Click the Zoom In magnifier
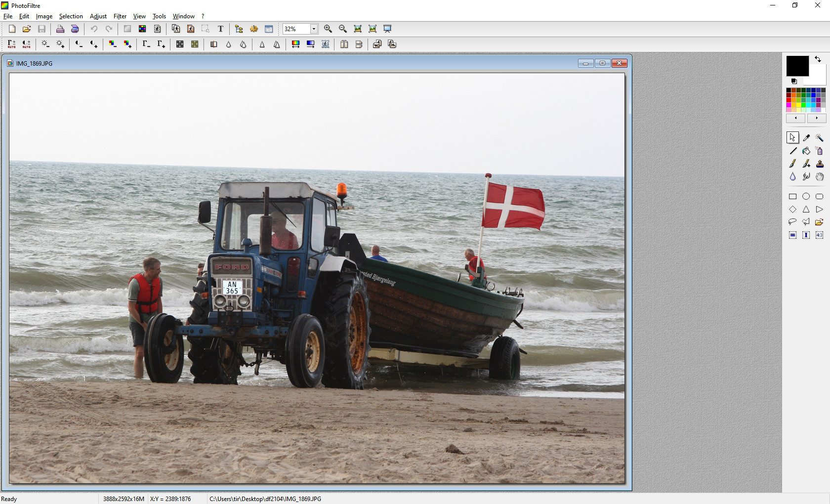Viewport: 830px width, 504px height. 328,29
